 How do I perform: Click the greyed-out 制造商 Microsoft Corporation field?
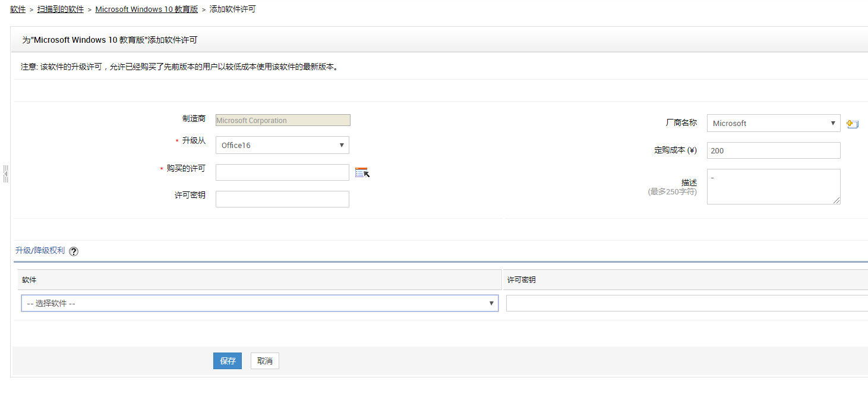[283, 120]
